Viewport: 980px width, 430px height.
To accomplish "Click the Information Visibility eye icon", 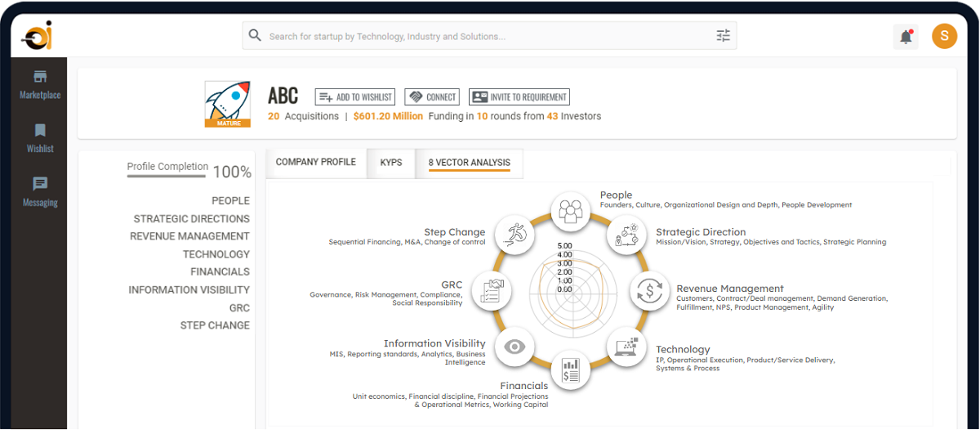I will coord(513,347).
